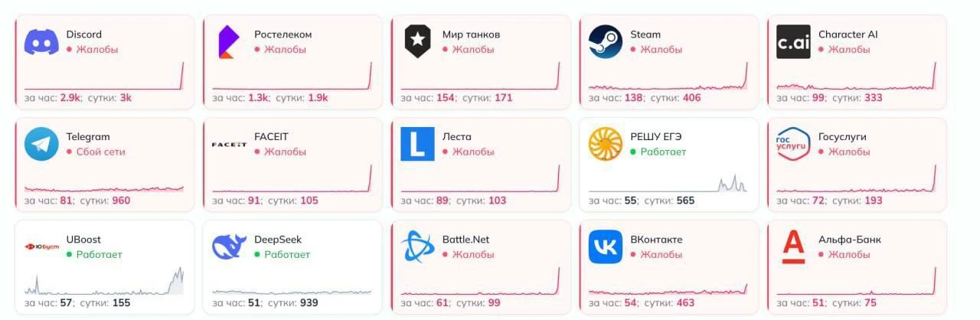Click the ВКонтакте VK icon
Viewport: 980px width, 320px height.
(606, 247)
